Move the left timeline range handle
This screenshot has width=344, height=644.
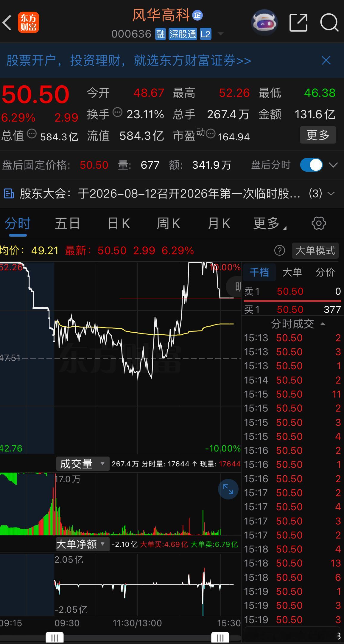(x=55, y=638)
